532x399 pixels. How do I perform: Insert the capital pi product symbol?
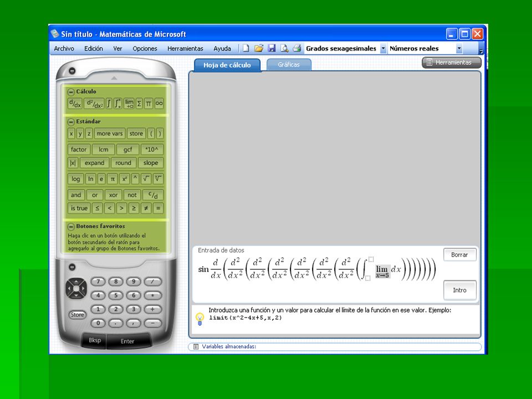pos(149,104)
